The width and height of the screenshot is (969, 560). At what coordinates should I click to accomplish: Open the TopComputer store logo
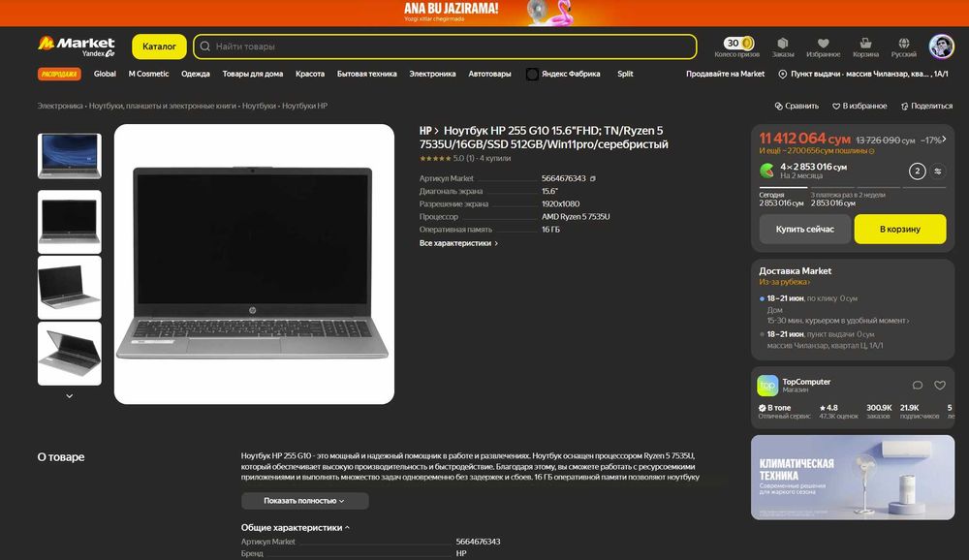[767, 385]
